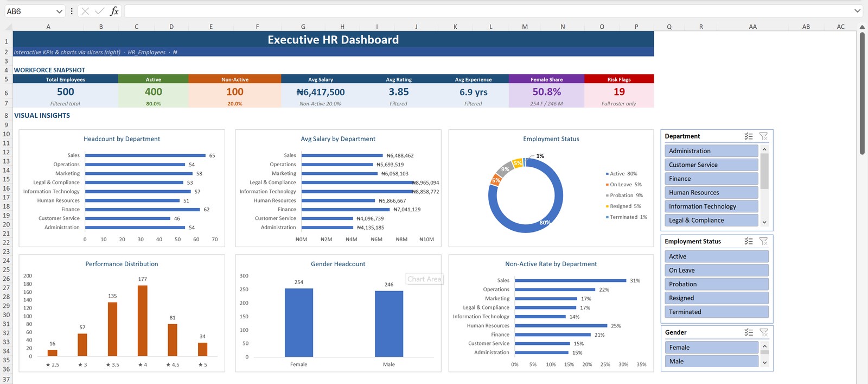
Task: Toggle multi-select in the Gender slicer
Action: (x=749, y=332)
